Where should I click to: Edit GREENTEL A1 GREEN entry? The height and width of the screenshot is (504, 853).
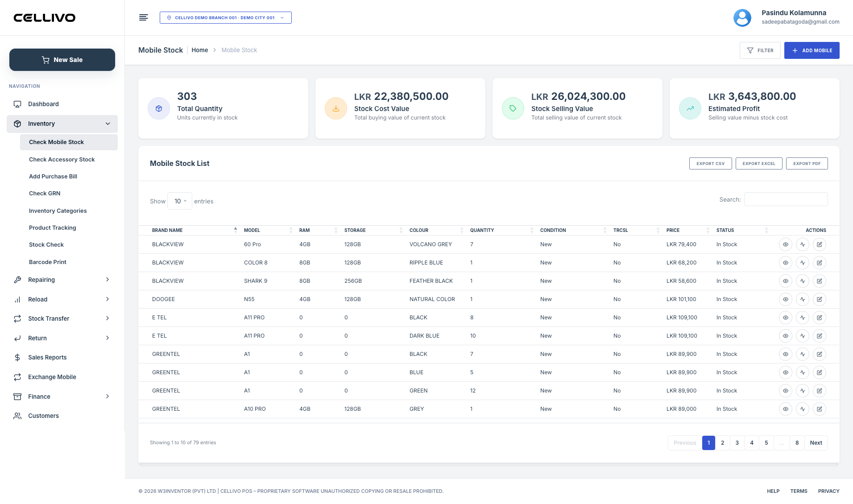(x=820, y=391)
